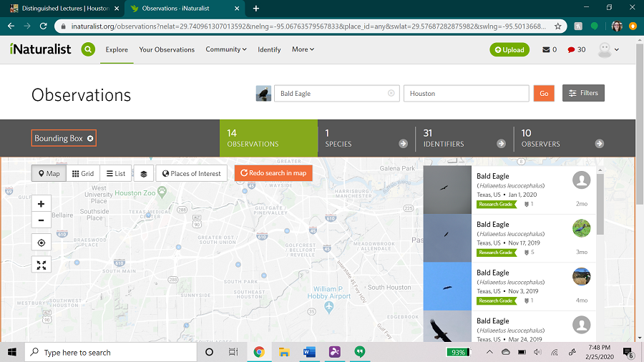Open the Action Center notifications

(628, 353)
